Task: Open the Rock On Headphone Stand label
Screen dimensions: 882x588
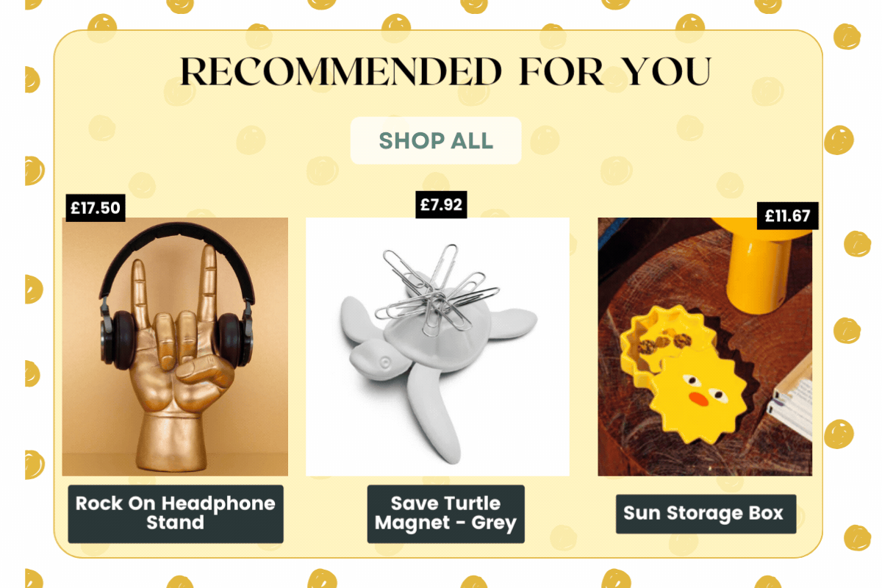Action: pyautogui.click(x=176, y=514)
